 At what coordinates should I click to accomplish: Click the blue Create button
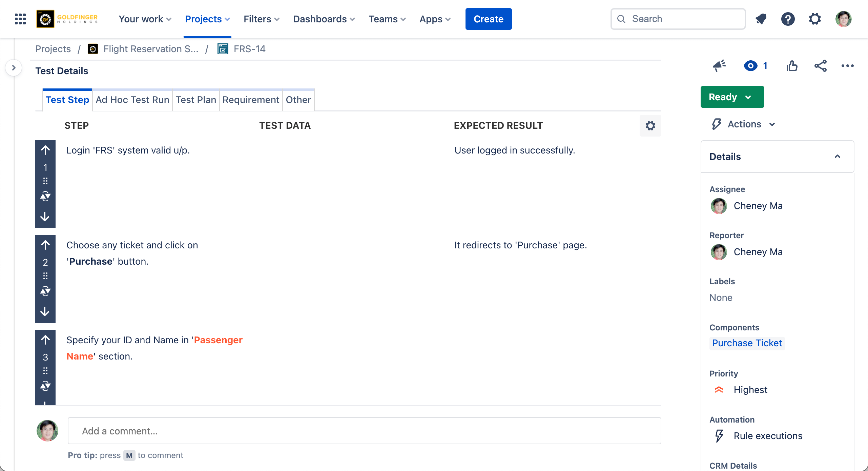pos(488,19)
